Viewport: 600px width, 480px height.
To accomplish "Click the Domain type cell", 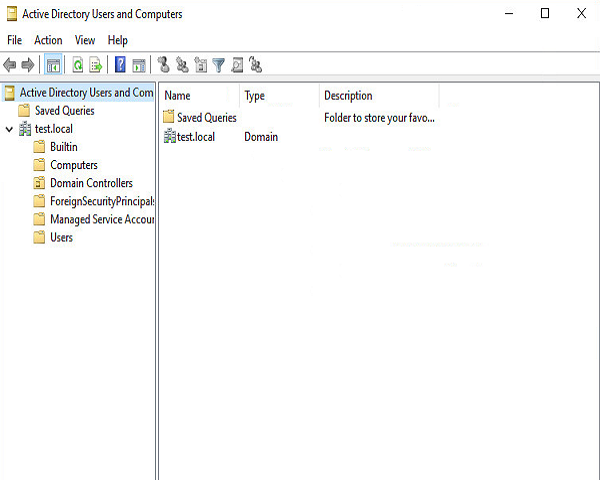I will coord(261,137).
